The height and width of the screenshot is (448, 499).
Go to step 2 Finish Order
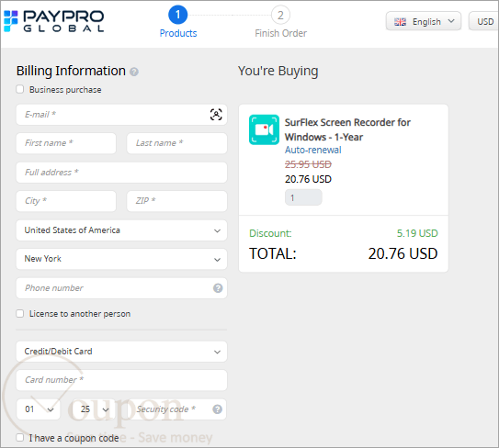pos(280,22)
